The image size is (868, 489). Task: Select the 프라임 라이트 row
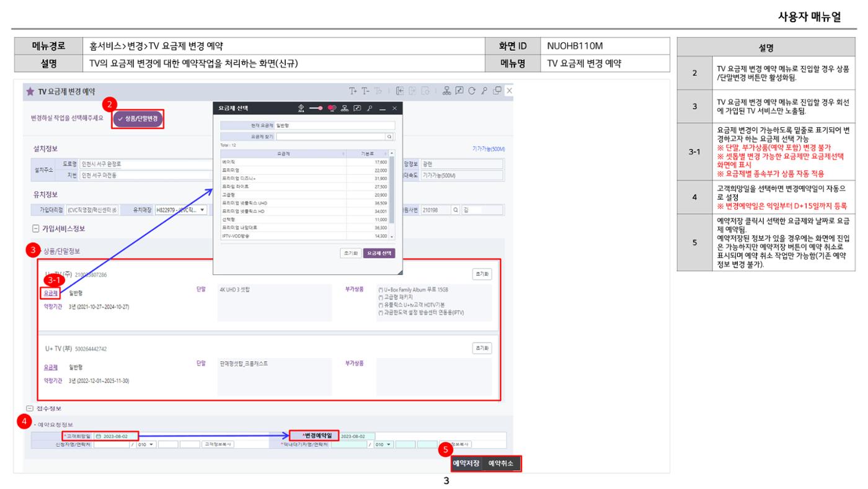[x=304, y=187]
